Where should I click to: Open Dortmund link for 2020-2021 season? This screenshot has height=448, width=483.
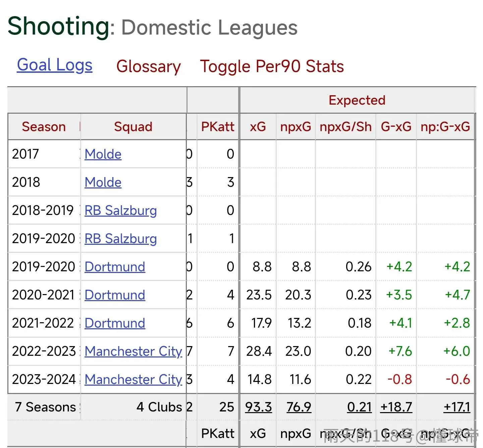click(115, 295)
